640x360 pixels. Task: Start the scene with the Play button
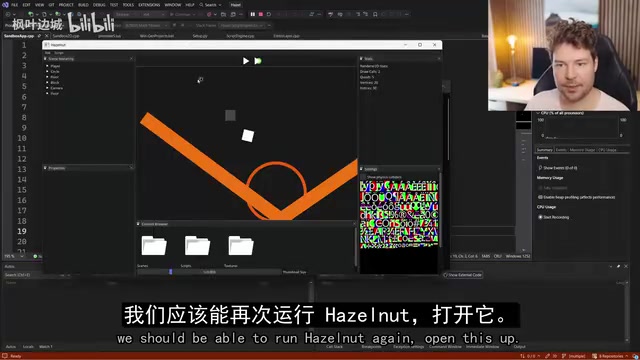tap(246, 61)
